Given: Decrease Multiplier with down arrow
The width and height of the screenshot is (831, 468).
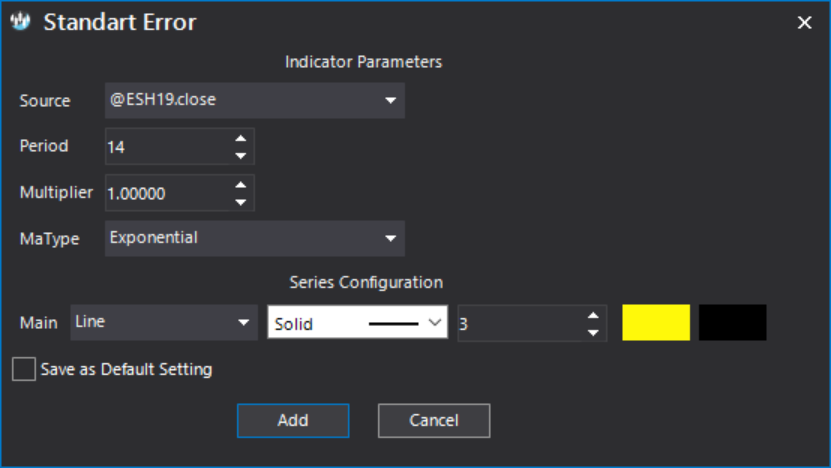Looking at the screenshot, I should click(x=241, y=202).
